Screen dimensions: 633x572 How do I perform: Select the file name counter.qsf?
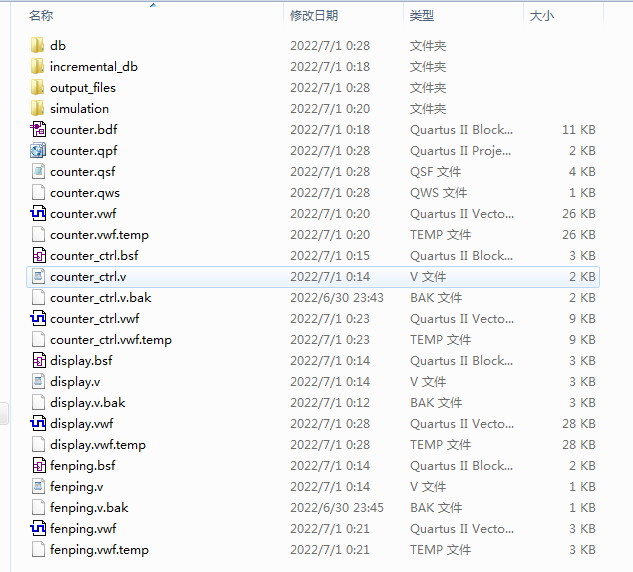coord(83,172)
